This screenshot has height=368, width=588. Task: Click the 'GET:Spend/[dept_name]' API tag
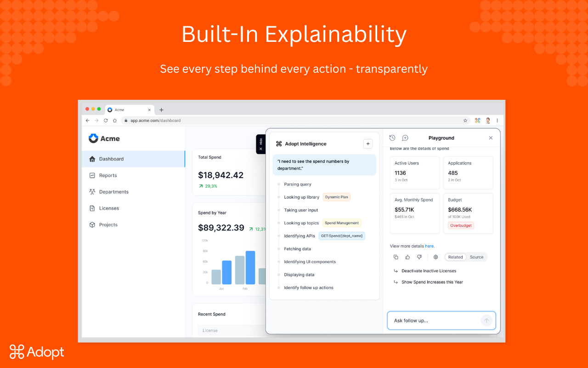pyautogui.click(x=342, y=236)
